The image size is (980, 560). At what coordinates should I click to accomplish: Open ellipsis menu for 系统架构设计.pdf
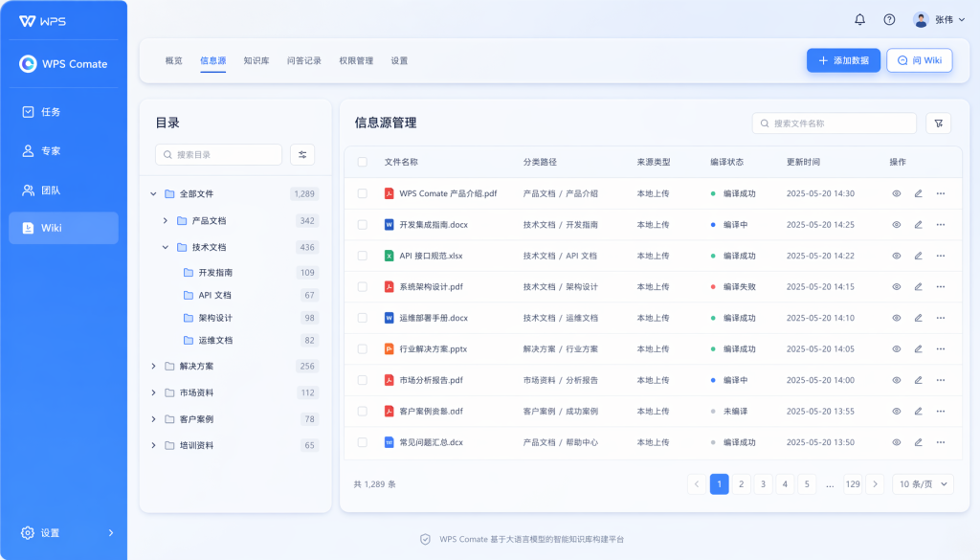941,287
